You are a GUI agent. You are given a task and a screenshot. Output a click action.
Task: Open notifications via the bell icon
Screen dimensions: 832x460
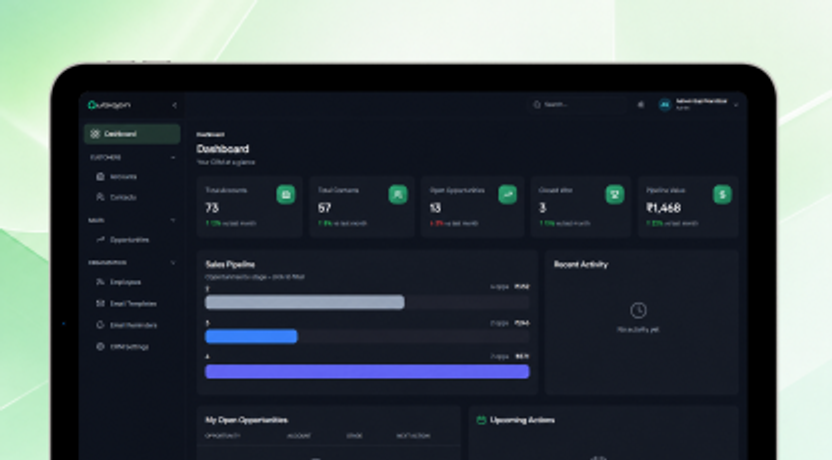(x=641, y=105)
